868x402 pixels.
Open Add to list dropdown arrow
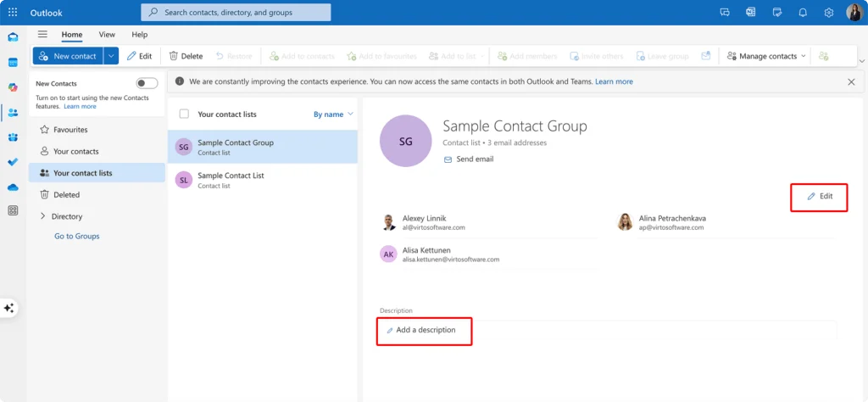(x=481, y=56)
